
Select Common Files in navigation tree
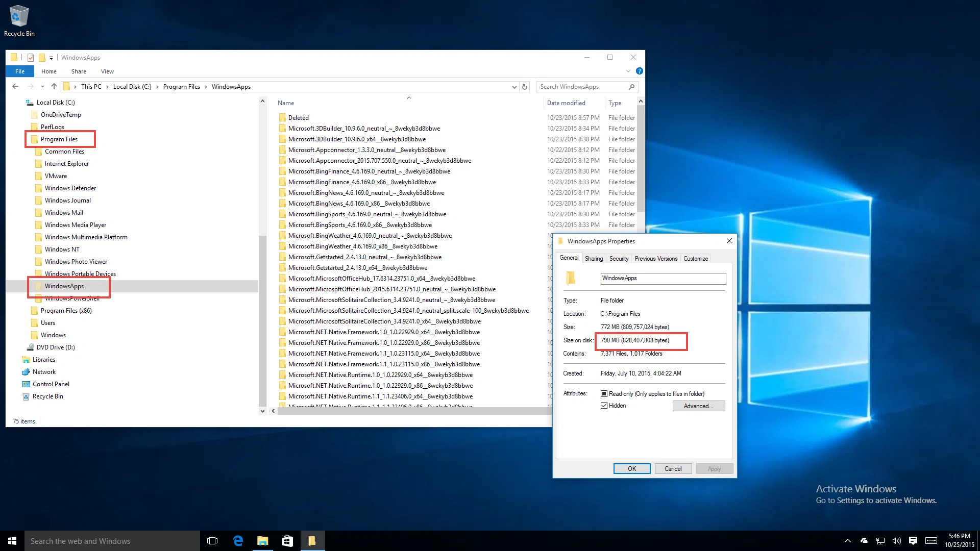click(64, 152)
